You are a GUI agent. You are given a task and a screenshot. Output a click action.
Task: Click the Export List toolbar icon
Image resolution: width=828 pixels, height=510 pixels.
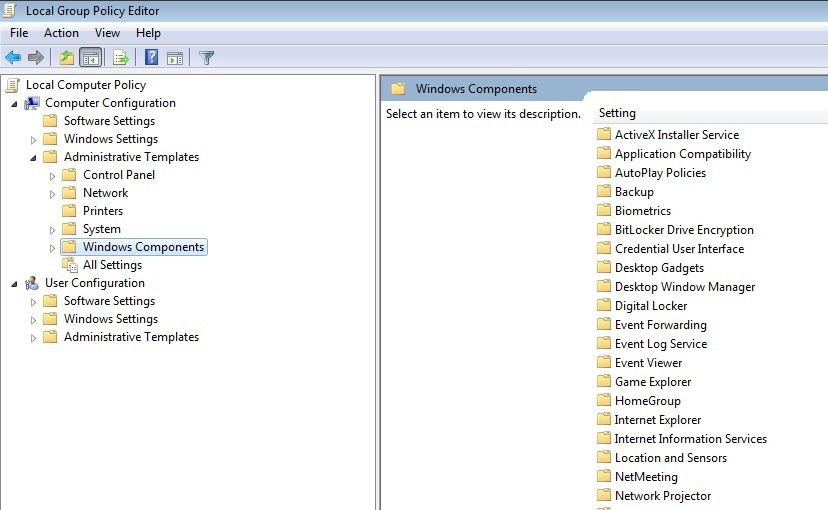[x=121, y=58]
